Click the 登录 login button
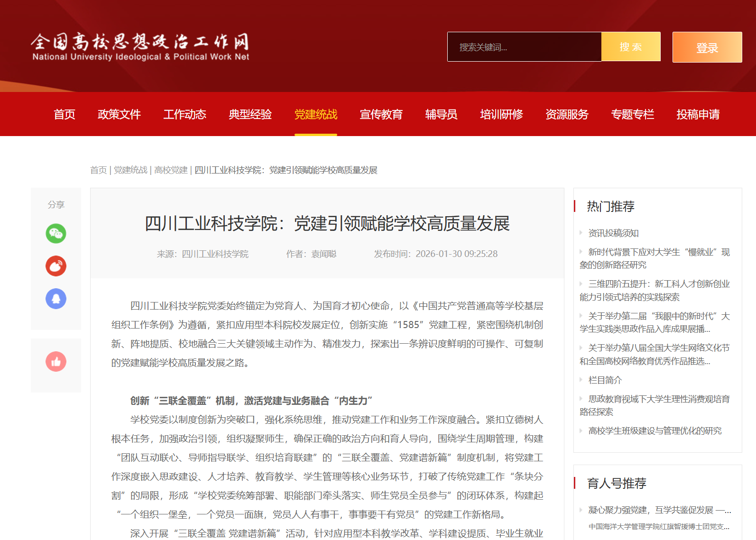 point(707,47)
